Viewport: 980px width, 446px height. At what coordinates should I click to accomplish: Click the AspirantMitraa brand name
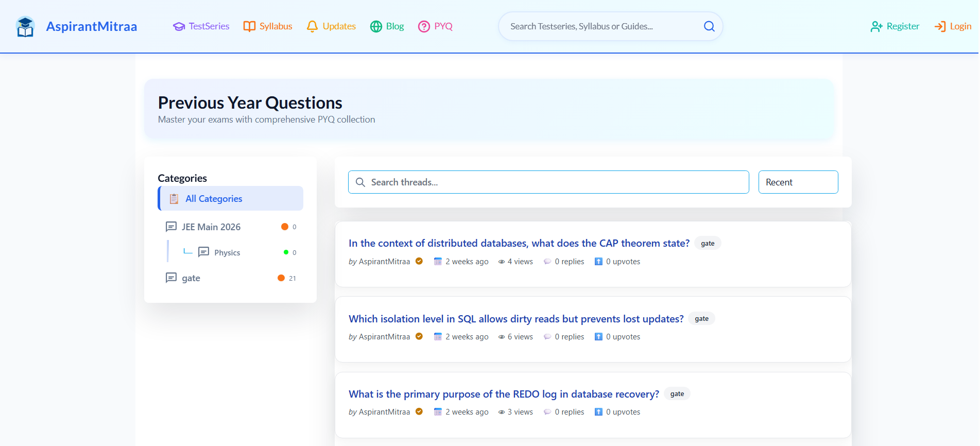92,26
